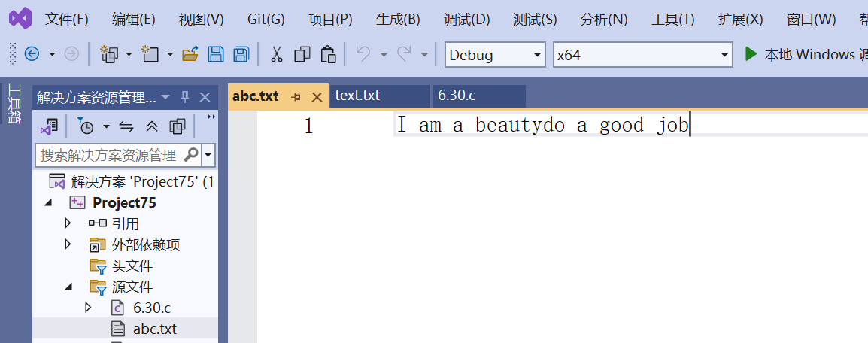Open the 扩展(X) menu
Screen dimensions: 868x343
click(x=741, y=20)
